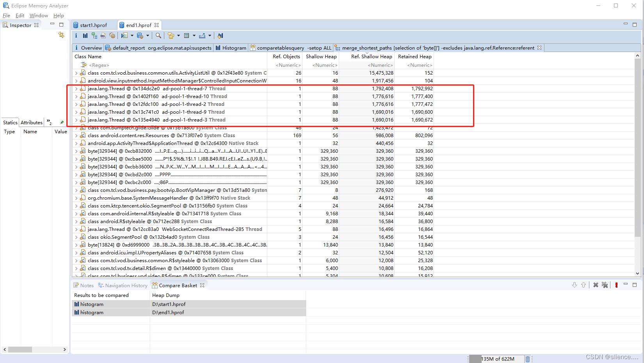Click the compare to another heap dump icon
This screenshot has height=363, width=644.
[x=221, y=36]
